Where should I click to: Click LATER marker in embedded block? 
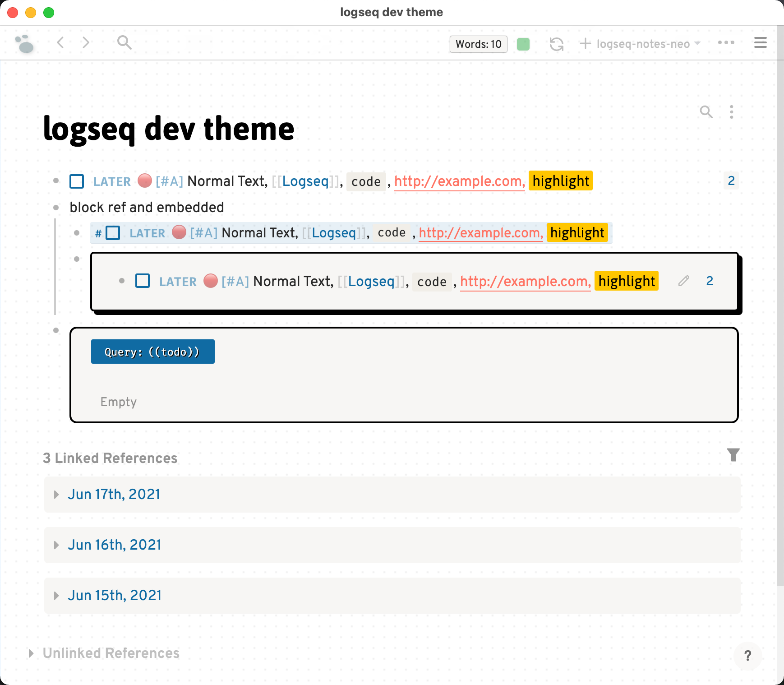178,282
